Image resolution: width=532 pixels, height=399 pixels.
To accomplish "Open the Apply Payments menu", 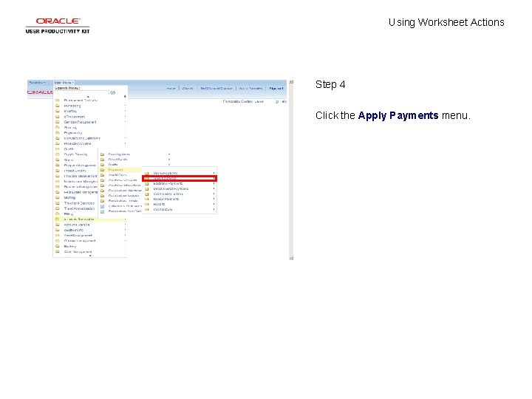I will (180, 178).
